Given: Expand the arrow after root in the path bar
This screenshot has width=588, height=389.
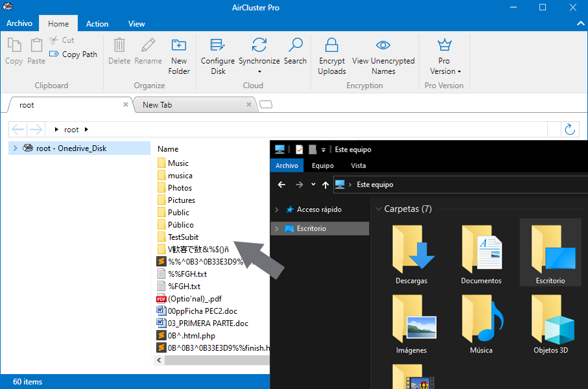Looking at the screenshot, I should 87,130.
